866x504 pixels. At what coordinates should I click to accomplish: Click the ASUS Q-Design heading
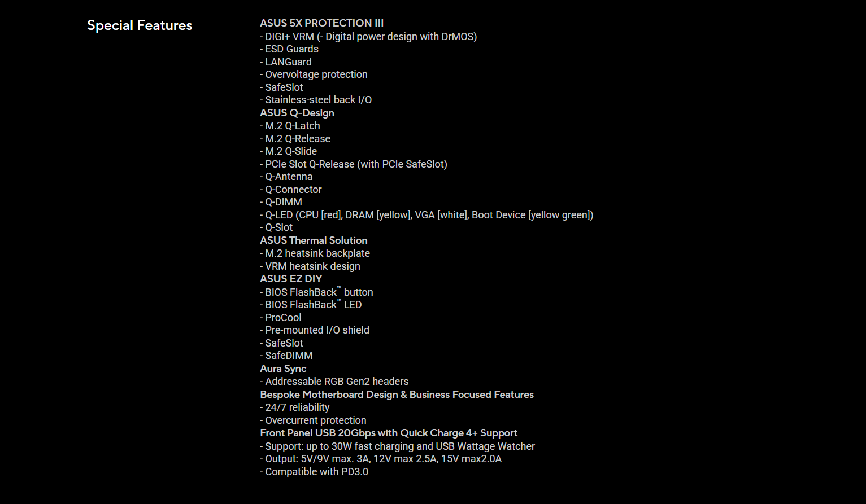click(297, 113)
